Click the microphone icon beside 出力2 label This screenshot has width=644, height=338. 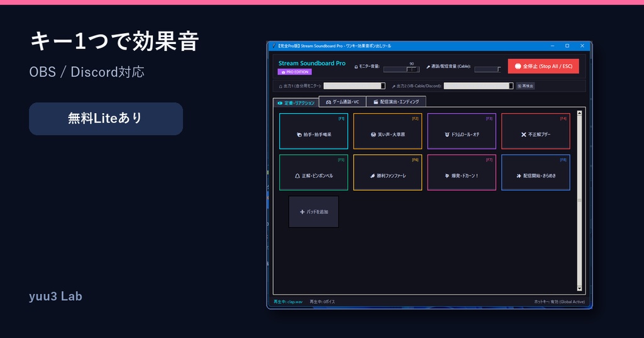394,87
